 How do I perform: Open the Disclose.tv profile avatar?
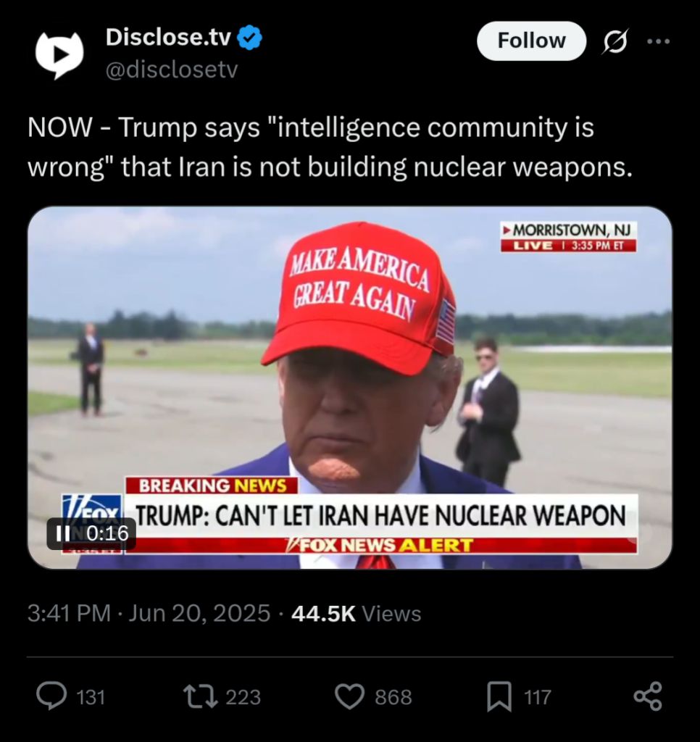pyautogui.click(x=59, y=54)
